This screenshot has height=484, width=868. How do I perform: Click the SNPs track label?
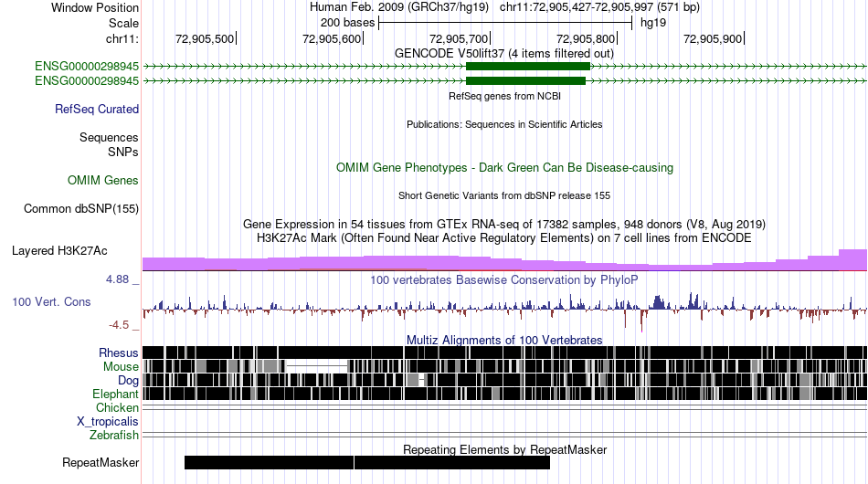click(x=123, y=152)
